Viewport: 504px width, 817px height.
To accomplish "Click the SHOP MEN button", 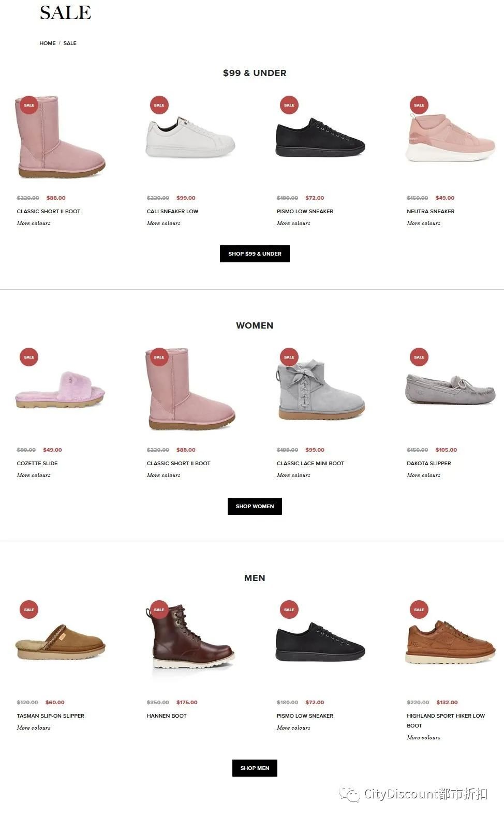I will pos(255,768).
